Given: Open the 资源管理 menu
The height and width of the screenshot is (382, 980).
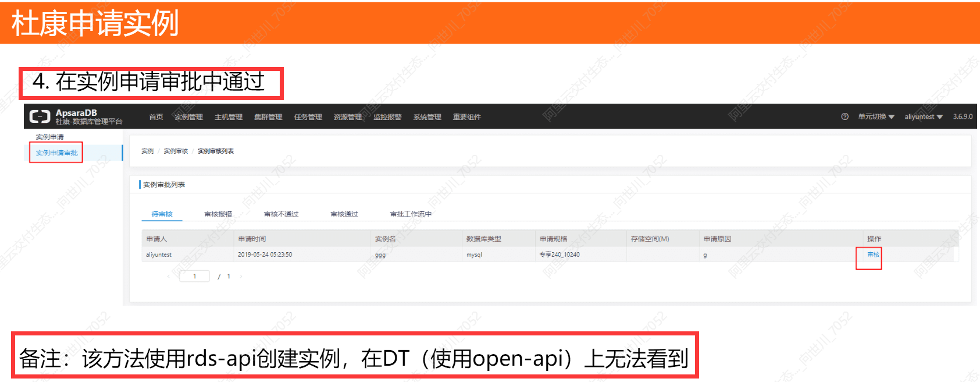Looking at the screenshot, I should pos(348,117).
